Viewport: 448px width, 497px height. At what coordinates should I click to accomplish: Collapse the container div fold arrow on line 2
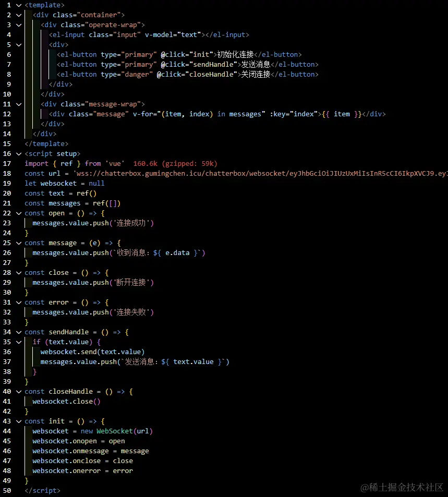(x=19, y=15)
